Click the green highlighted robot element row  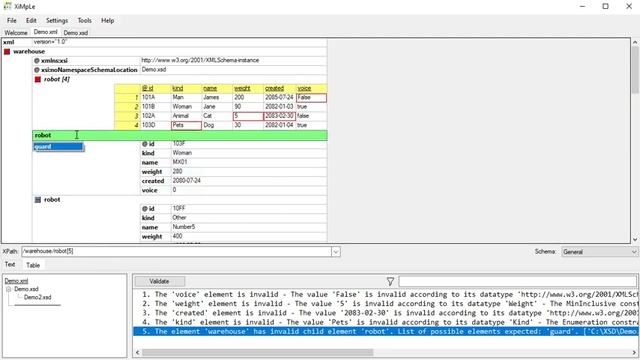[180, 135]
